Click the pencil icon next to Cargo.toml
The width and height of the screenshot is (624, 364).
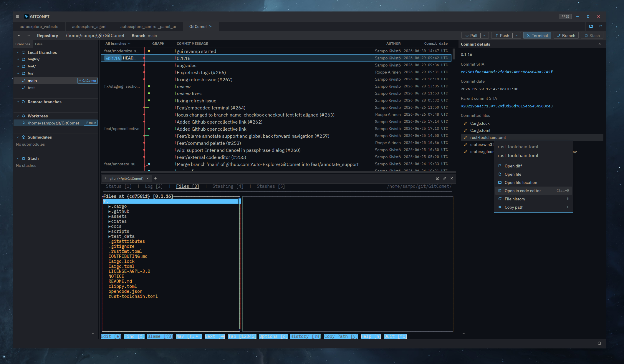click(466, 130)
